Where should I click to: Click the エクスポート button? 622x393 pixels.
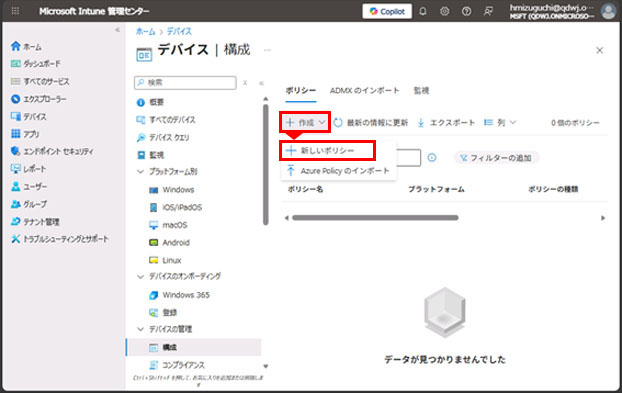coord(445,123)
